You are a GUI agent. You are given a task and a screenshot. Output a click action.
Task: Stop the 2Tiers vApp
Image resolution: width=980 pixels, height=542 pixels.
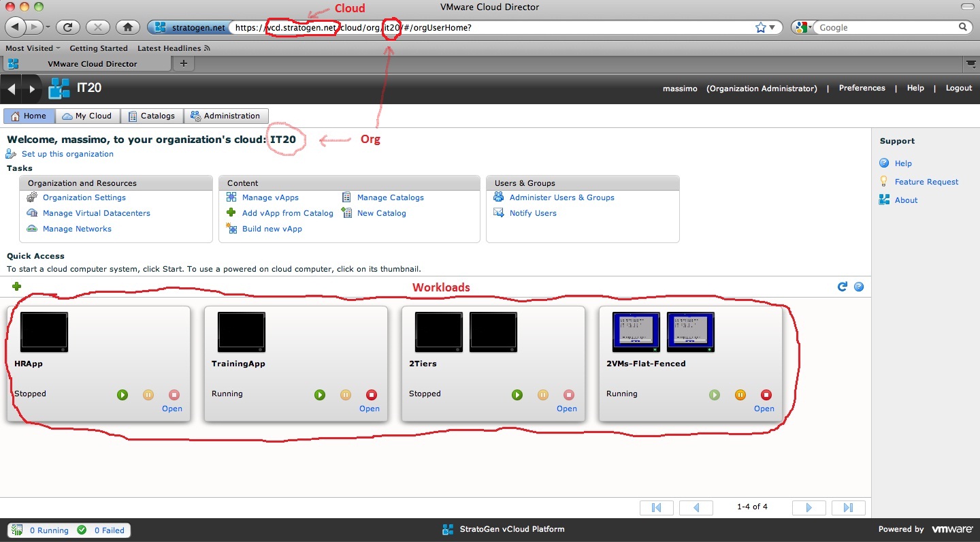(569, 394)
